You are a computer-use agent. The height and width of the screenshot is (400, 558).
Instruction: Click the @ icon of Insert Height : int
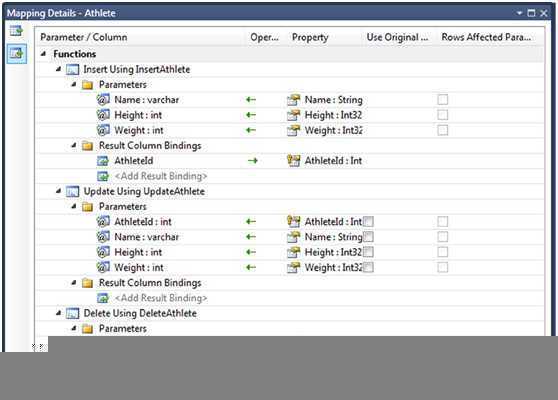click(103, 115)
